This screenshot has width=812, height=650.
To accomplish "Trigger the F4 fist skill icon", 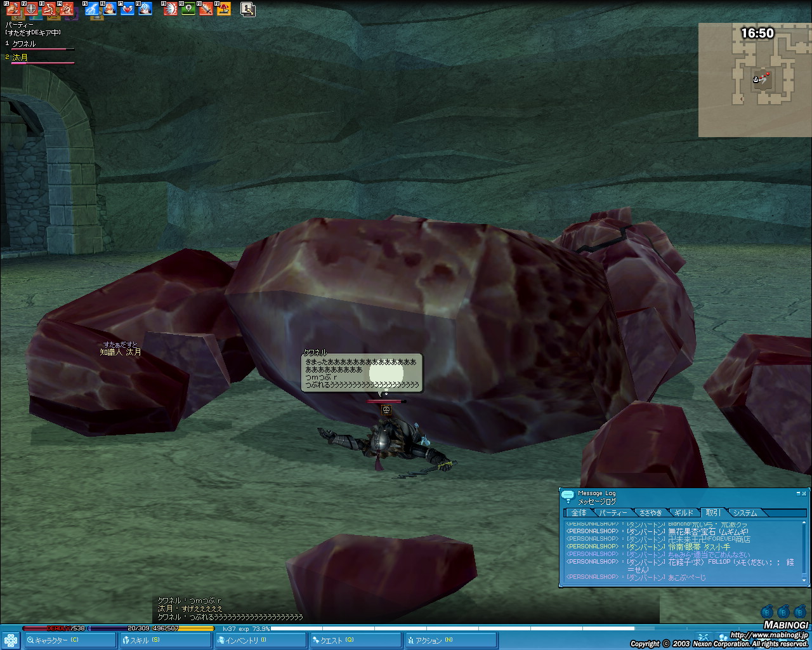I will point(67,9).
